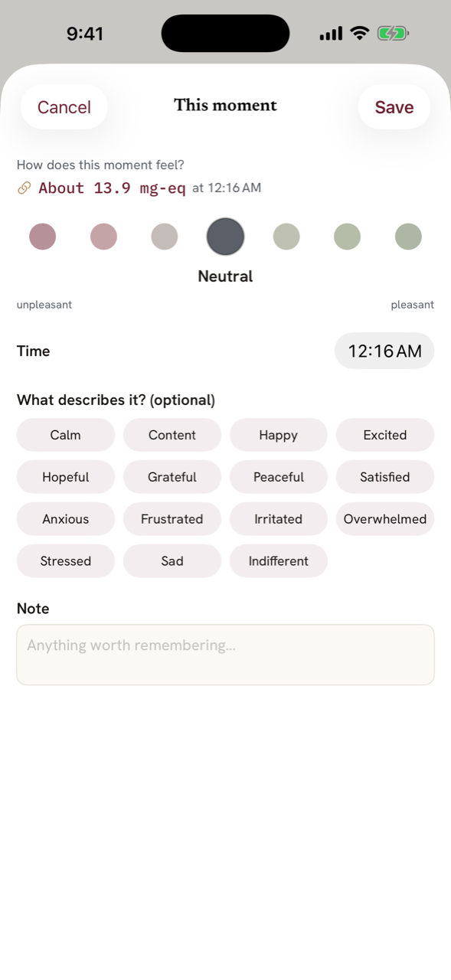Toggle the Anxious descriptor chip

pos(66,519)
